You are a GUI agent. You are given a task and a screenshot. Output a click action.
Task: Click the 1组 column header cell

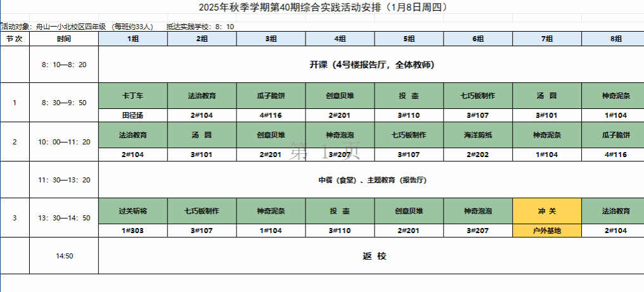pyautogui.click(x=133, y=39)
